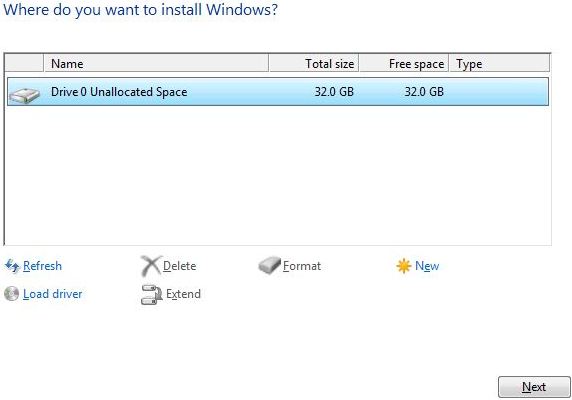Choose the Extend link

(x=183, y=294)
